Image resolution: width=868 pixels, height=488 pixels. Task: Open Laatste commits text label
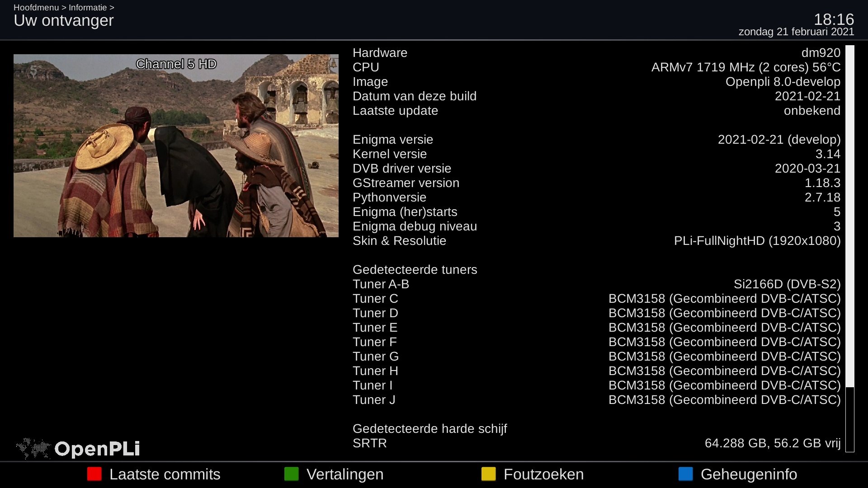[x=165, y=474]
